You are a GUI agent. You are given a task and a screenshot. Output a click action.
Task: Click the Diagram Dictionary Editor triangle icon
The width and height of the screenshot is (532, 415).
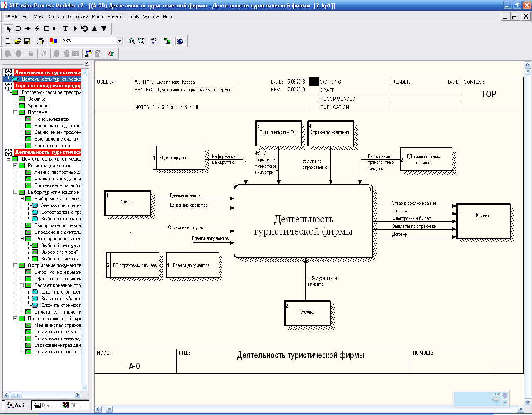pos(75,29)
